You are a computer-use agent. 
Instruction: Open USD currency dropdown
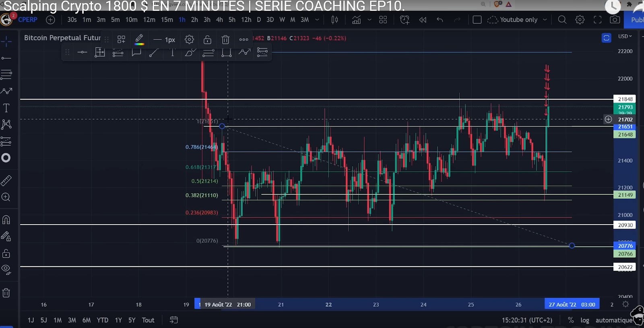click(x=625, y=36)
